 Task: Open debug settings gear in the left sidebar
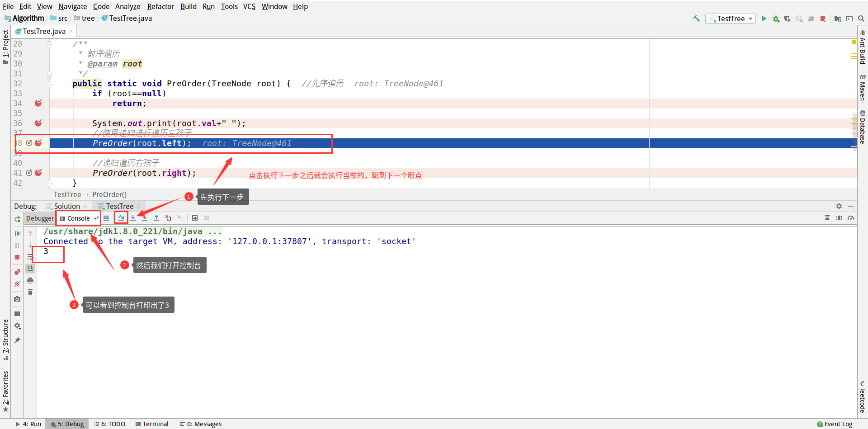pos(17,325)
